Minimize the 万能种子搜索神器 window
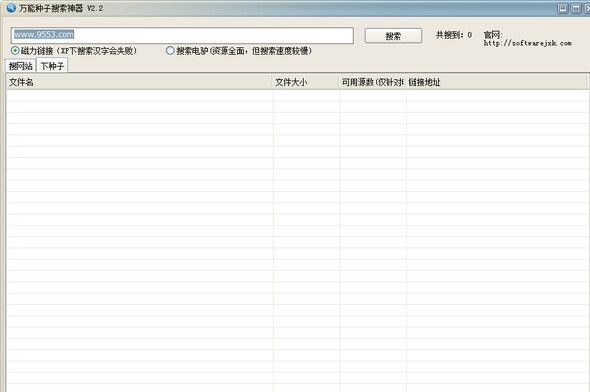The height and width of the screenshot is (392, 590). (563, 8)
